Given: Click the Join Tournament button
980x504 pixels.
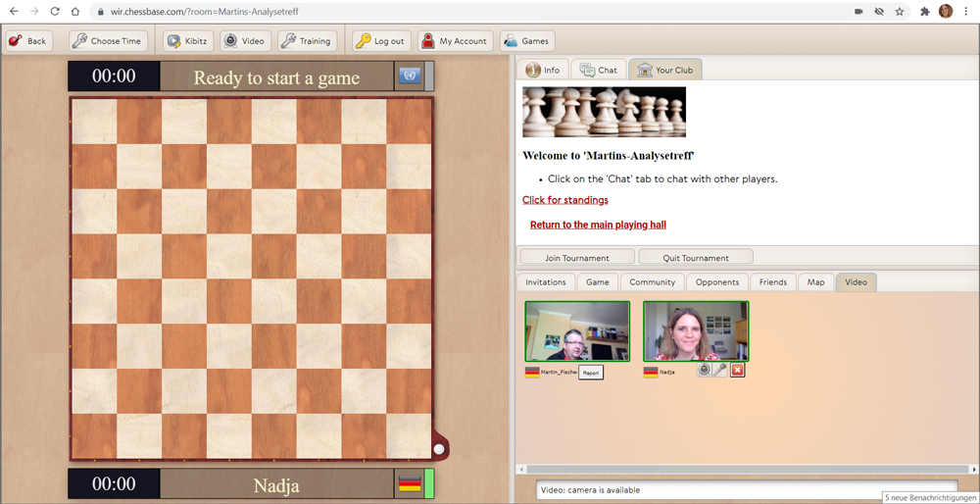Looking at the screenshot, I should (577, 258).
